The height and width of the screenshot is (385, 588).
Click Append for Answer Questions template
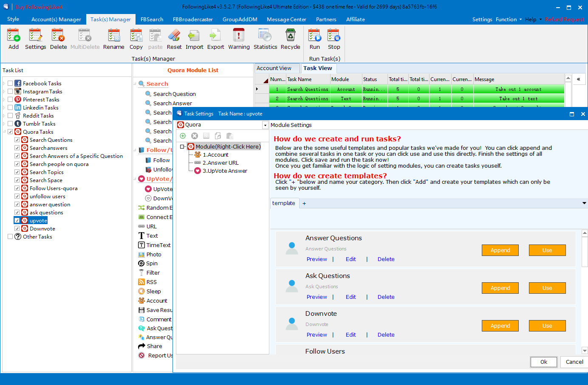500,250
